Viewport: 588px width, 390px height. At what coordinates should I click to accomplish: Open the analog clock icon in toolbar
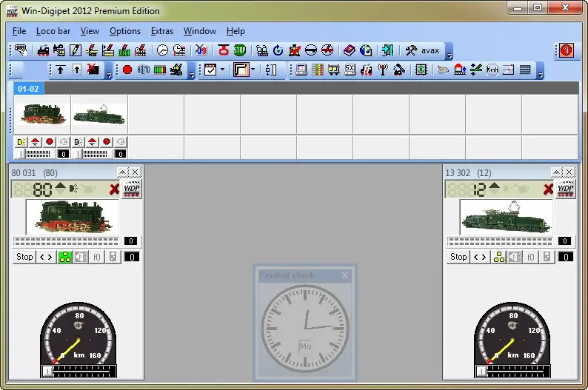[x=162, y=50]
